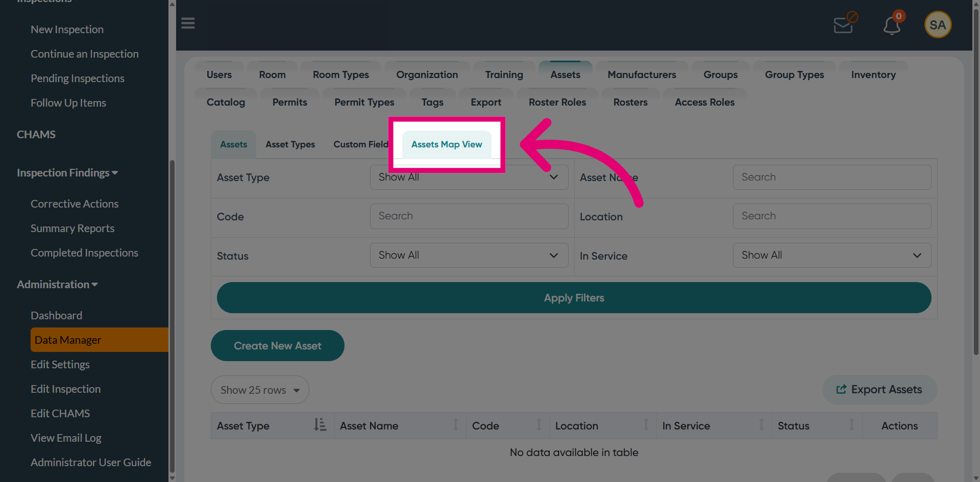Sort table by Asset Type column icon
980x482 pixels.
click(x=320, y=425)
